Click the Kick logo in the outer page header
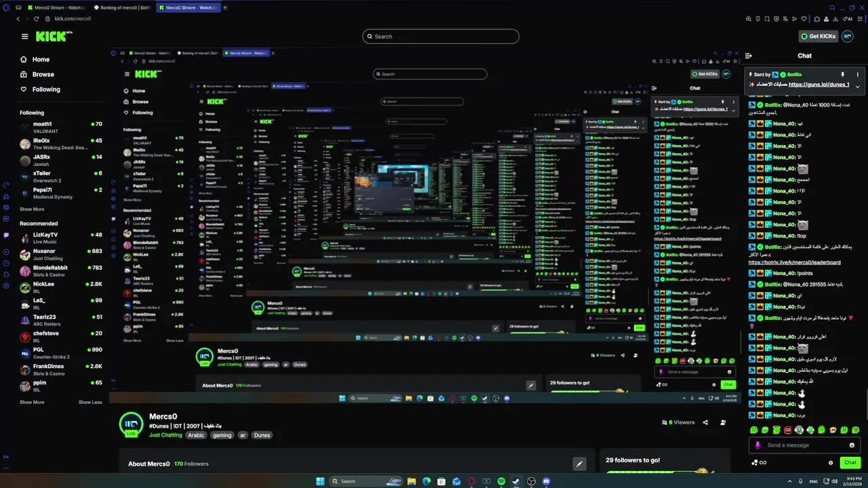 pos(54,36)
